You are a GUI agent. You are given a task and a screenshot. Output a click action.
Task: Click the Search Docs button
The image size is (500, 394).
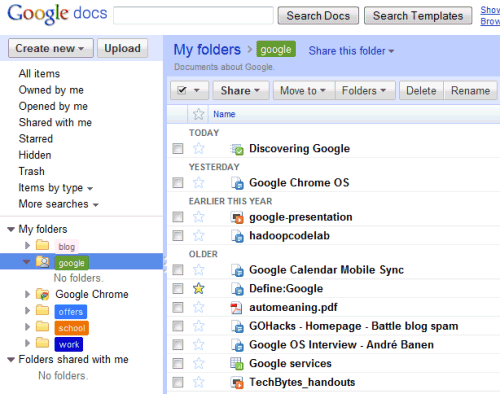pyautogui.click(x=318, y=16)
